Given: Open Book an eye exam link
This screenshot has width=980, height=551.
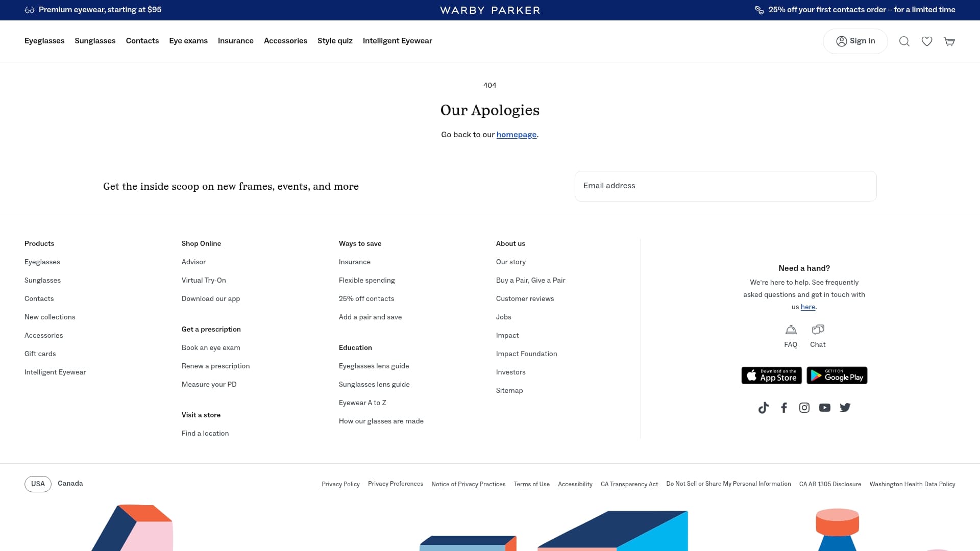Looking at the screenshot, I should (x=211, y=348).
